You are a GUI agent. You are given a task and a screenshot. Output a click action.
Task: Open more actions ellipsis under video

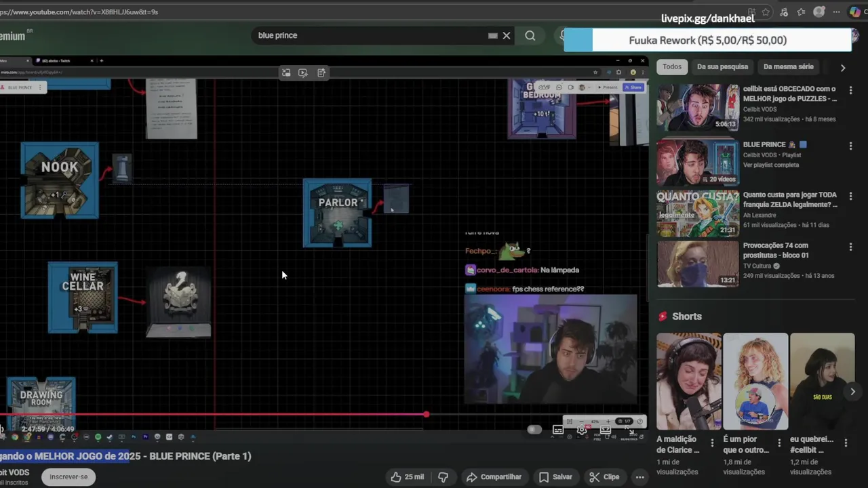pyautogui.click(x=639, y=477)
